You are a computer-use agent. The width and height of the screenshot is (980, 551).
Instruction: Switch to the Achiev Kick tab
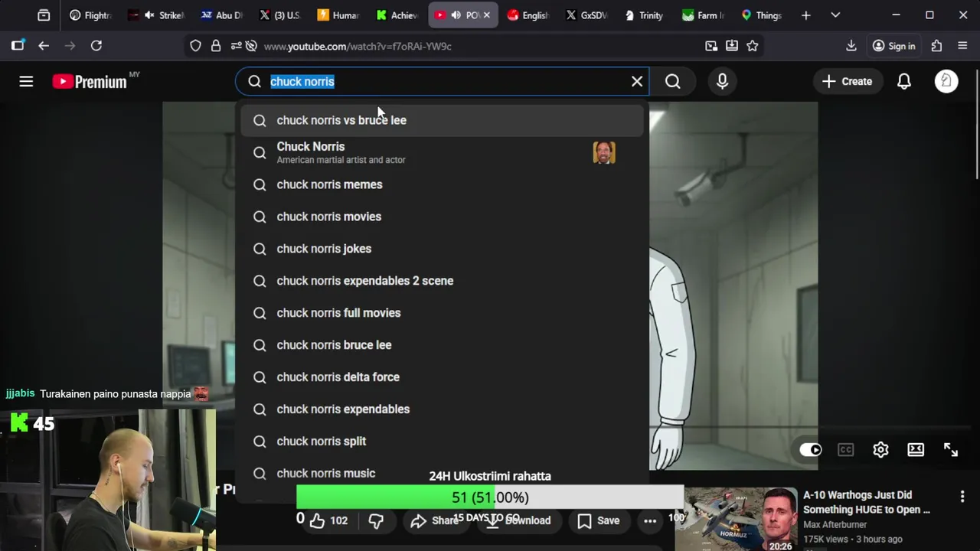(x=397, y=15)
